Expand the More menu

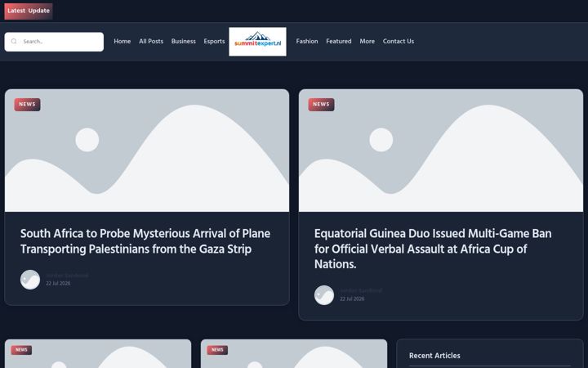point(367,42)
